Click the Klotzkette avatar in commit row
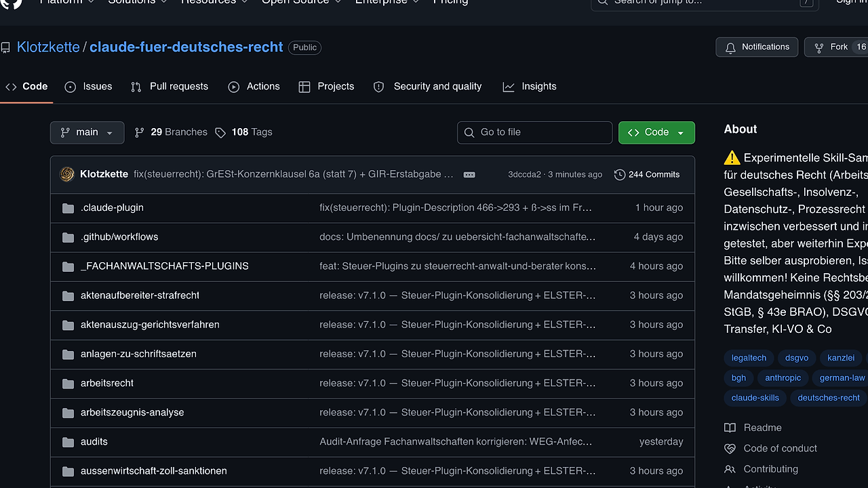This screenshot has width=868, height=488. [x=67, y=174]
